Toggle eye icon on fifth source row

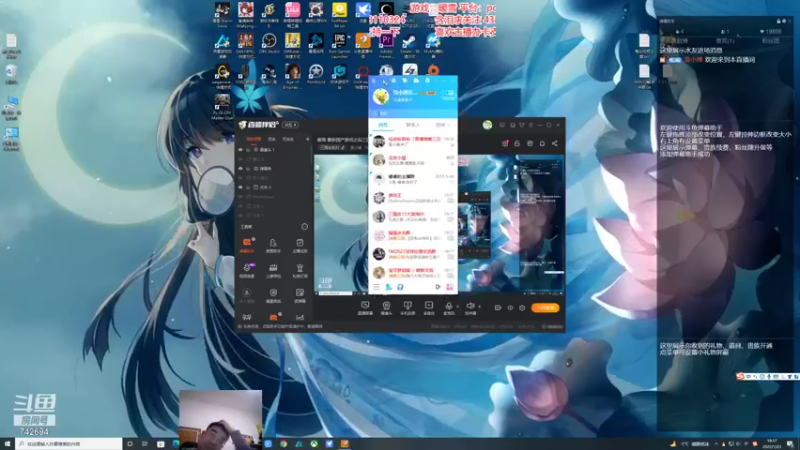241,187
